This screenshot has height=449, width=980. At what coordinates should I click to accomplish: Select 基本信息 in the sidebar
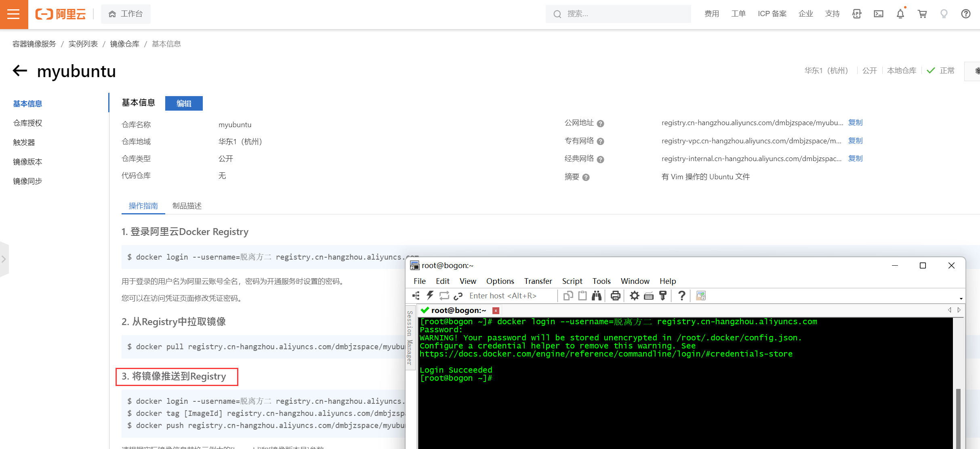[x=27, y=104]
